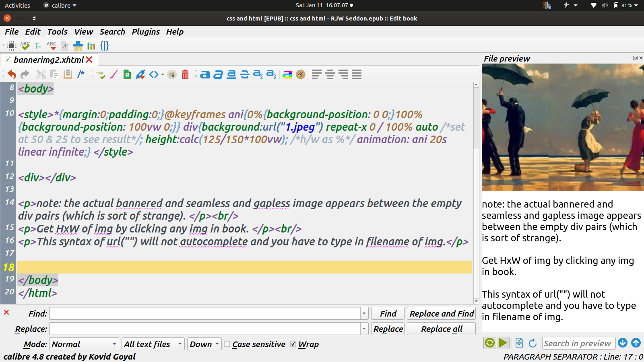Screen dimensions: 644x362
Task: Click the red trash can icon
Action: coord(185,74)
